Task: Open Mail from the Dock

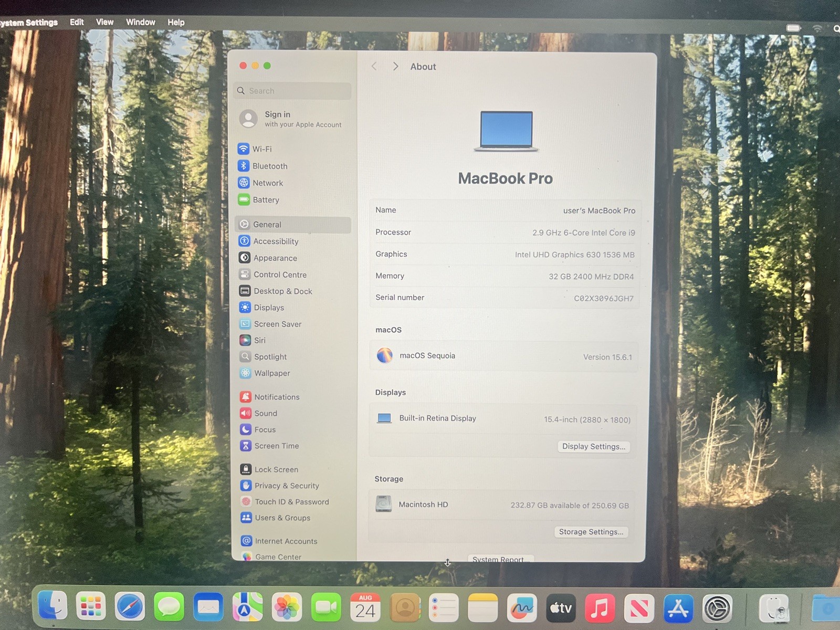Action: click(208, 607)
